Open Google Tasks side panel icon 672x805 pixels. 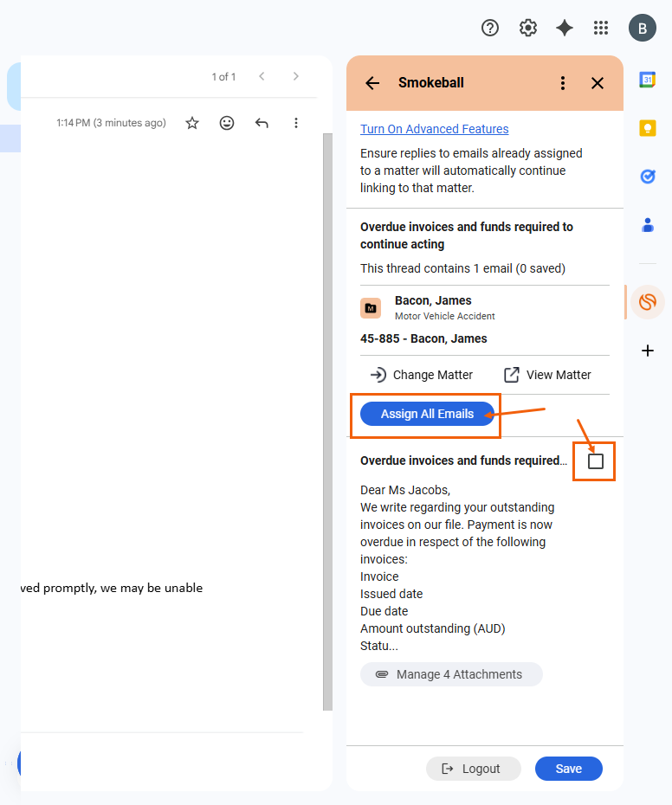point(648,177)
